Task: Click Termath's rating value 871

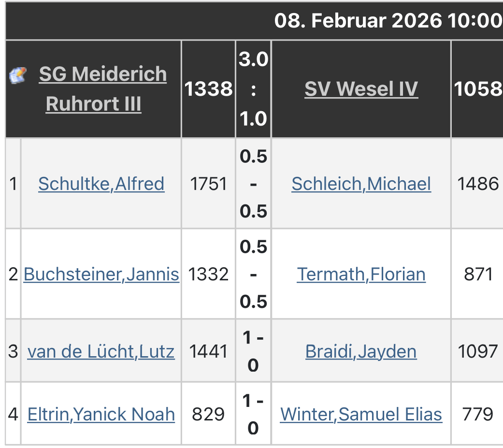Action: point(478,274)
